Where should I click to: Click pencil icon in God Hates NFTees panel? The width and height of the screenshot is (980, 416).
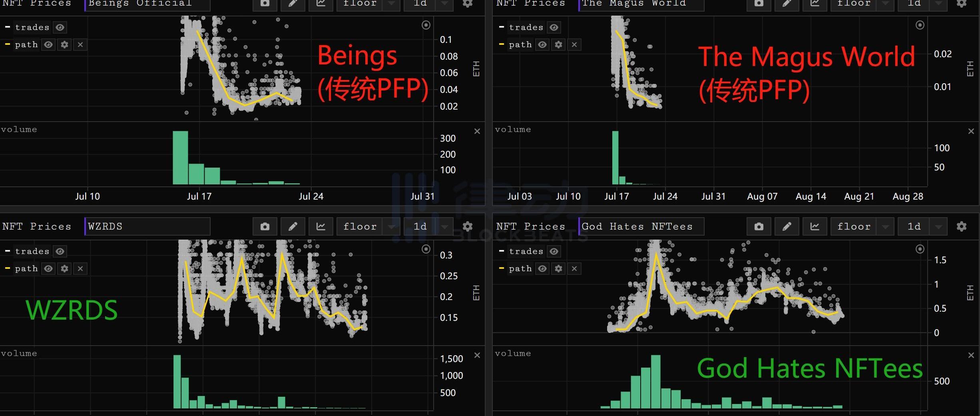pyautogui.click(x=787, y=227)
